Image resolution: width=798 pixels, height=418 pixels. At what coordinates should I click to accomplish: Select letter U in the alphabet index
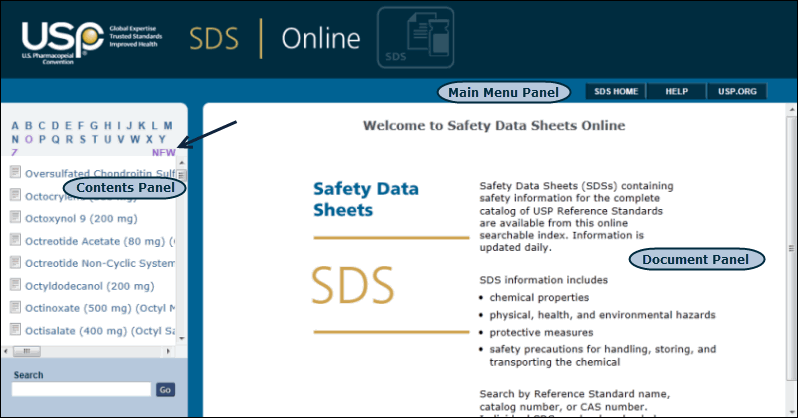[x=107, y=140]
